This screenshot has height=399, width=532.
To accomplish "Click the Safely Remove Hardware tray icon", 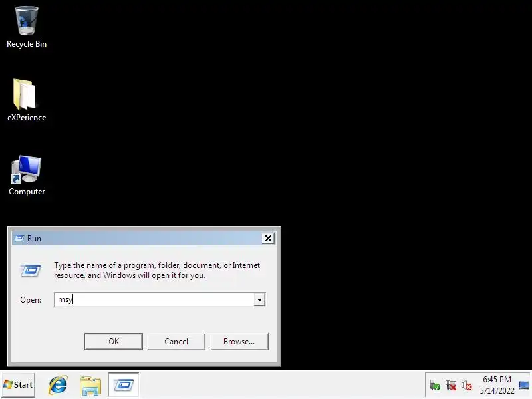I will pos(434,385).
